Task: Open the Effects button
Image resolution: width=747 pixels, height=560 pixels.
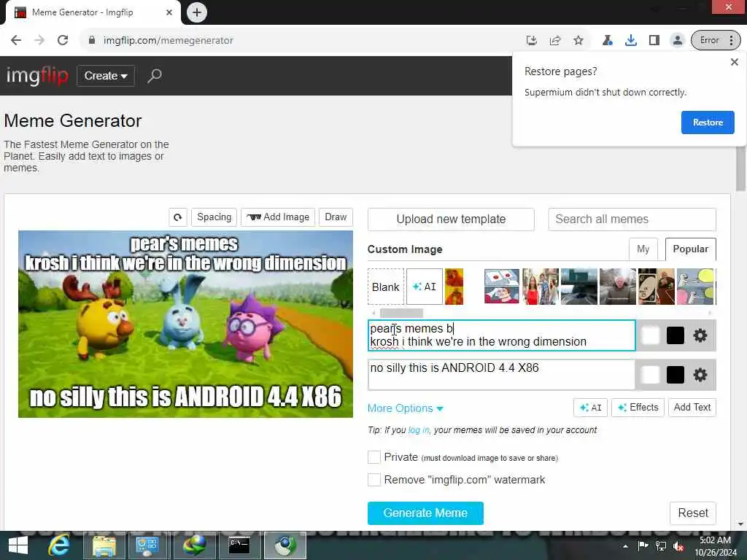Action: point(638,408)
